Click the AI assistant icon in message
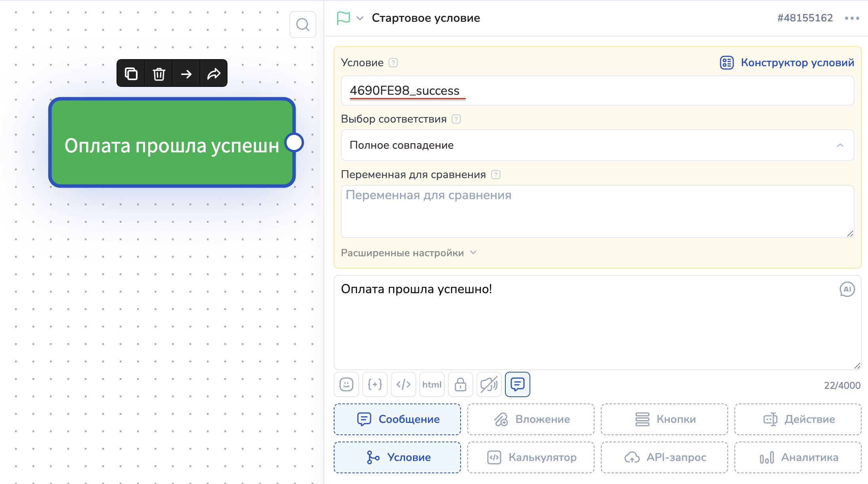The height and width of the screenshot is (484, 868). pos(847,289)
